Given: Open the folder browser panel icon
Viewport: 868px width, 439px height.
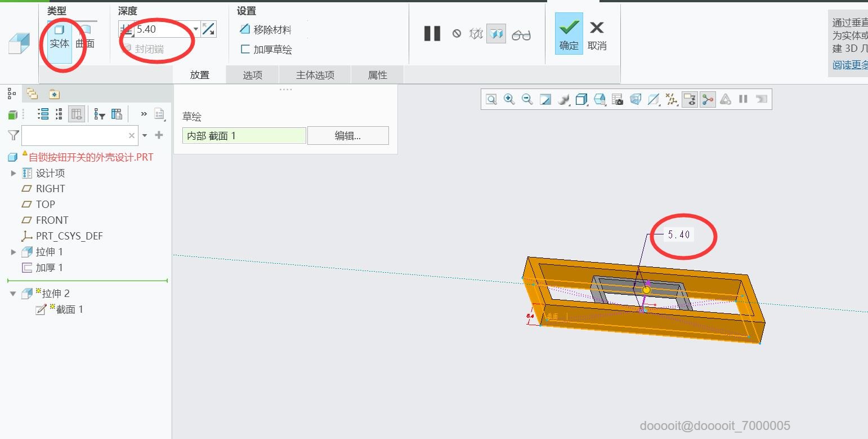Looking at the screenshot, I should pyautogui.click(x=32, y=94).
